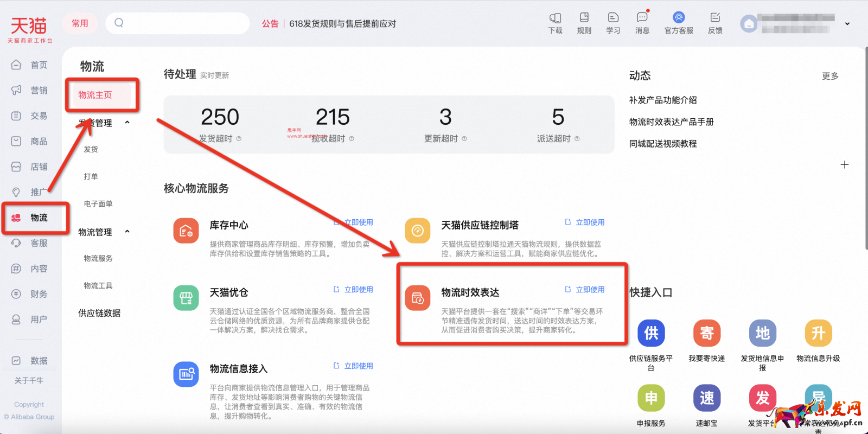Select 发货 submenu item
The image size is (868, 434).
coord(91,149)
